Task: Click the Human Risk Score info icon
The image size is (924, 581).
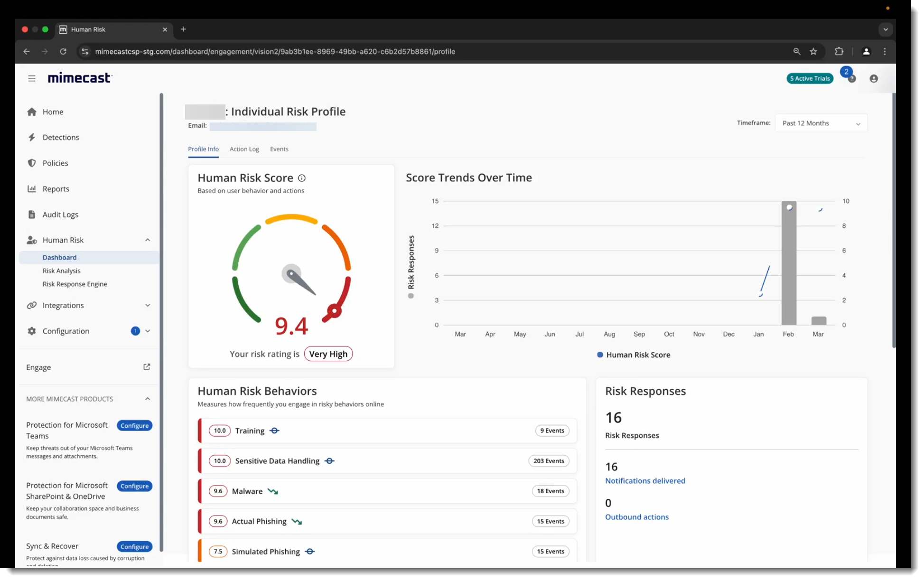Action: 302,178
